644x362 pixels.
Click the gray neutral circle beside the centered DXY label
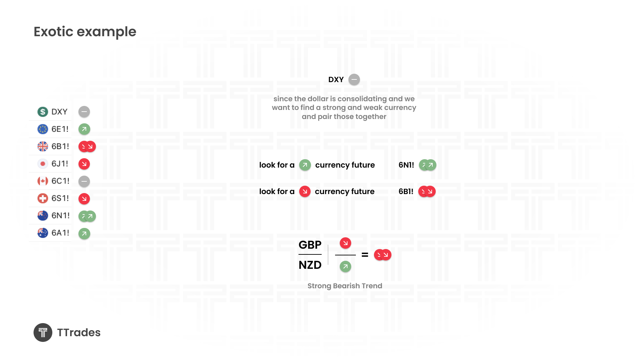[x=354, y=80]
